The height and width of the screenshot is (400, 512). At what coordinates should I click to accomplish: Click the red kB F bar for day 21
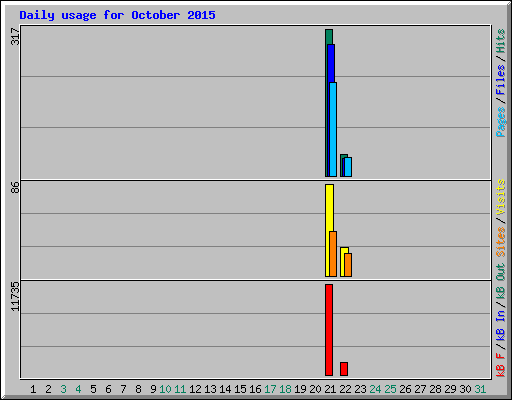[329, 330]
